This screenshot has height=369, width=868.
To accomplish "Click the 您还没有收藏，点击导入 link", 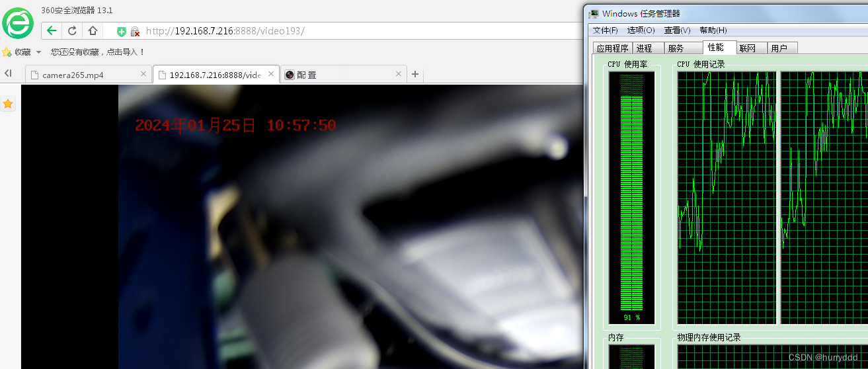I will click(x=98, y=52).
